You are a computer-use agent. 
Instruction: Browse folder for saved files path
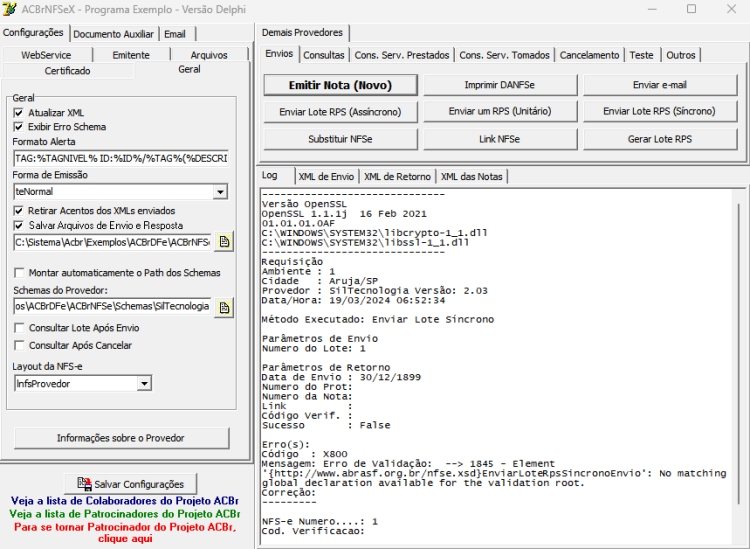[224, 242]
